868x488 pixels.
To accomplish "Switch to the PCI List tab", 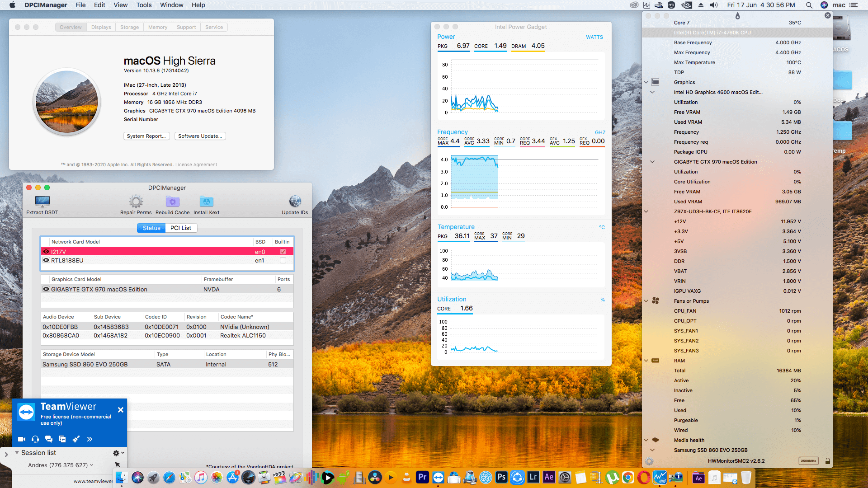I will [x=180, y=228].
